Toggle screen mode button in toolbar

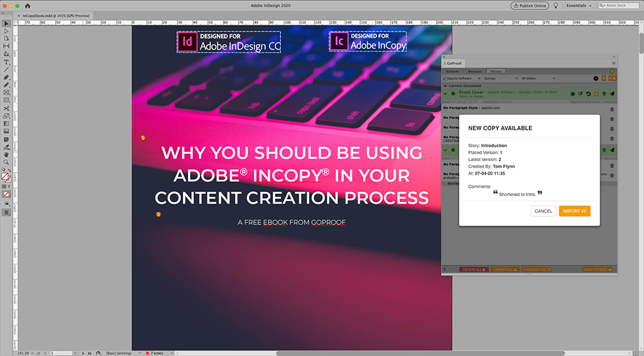click(6, 212)
